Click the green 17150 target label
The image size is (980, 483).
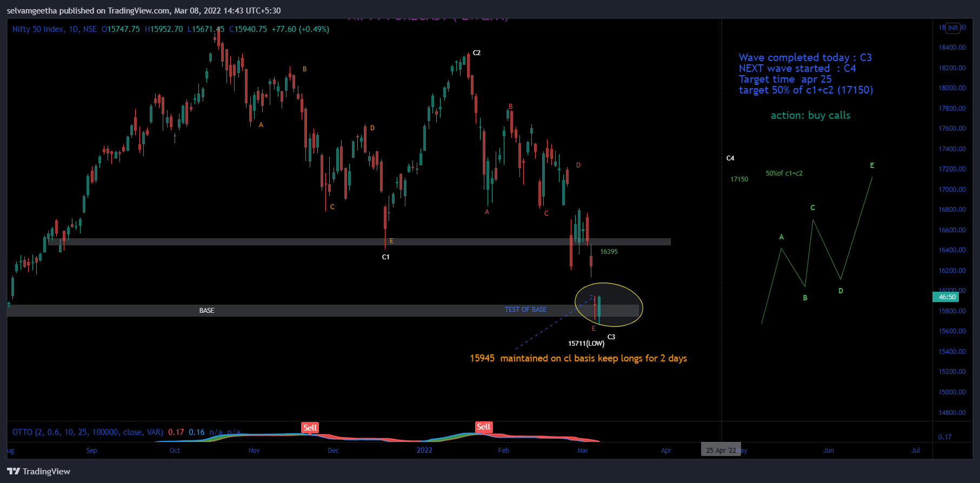point(739,179)
